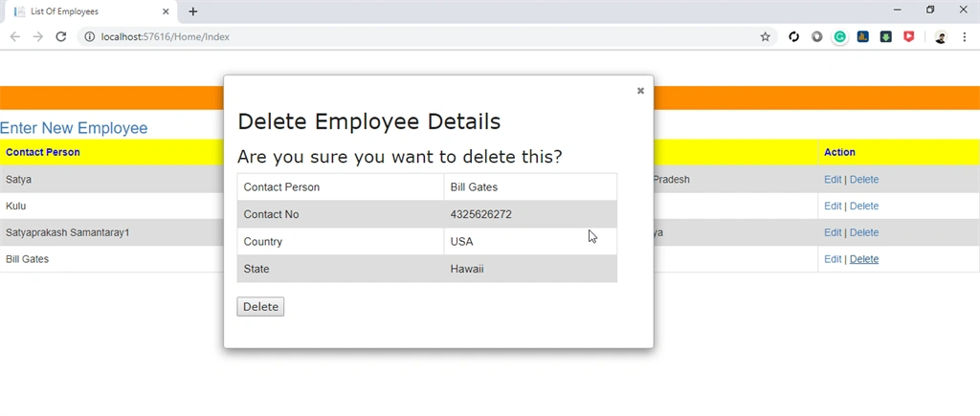This screenshot has width=980, height=416.
Task: Select the List Of Employees tab
Action: point(90,11)
